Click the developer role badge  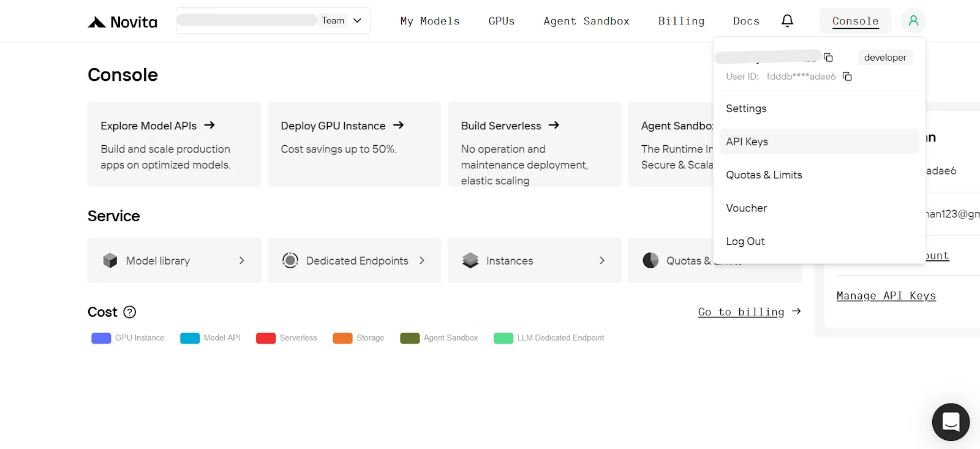click(885, 58)
